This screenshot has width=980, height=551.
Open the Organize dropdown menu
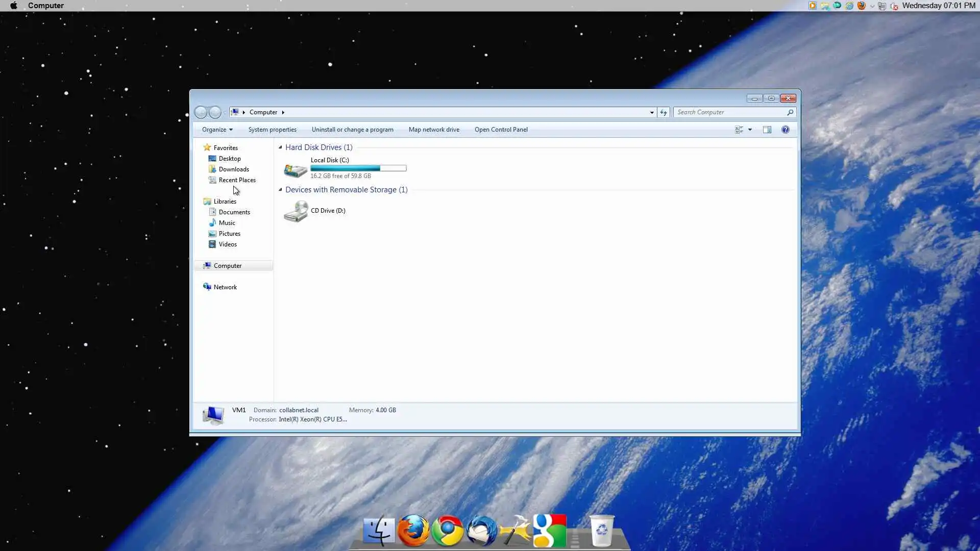(217, 130)
